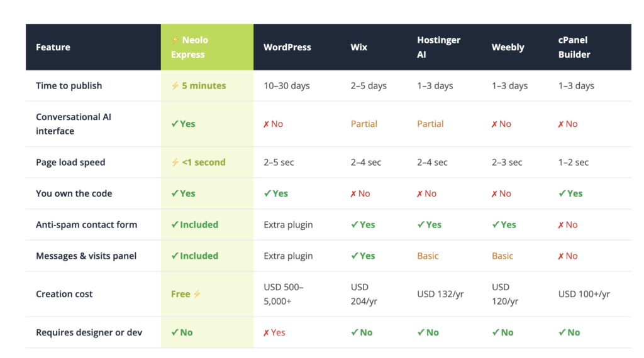Click the orange Partial text under Wix

(x=364, y=124)
